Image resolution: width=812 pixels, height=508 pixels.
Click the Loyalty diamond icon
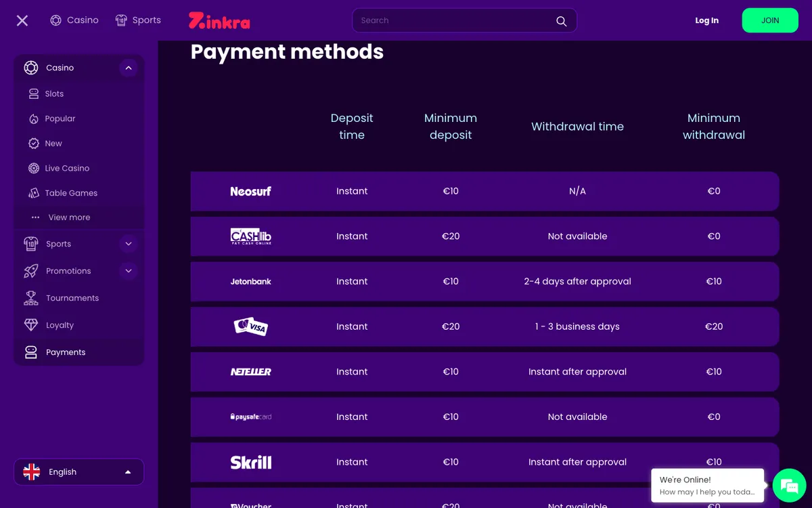point(31,325)
